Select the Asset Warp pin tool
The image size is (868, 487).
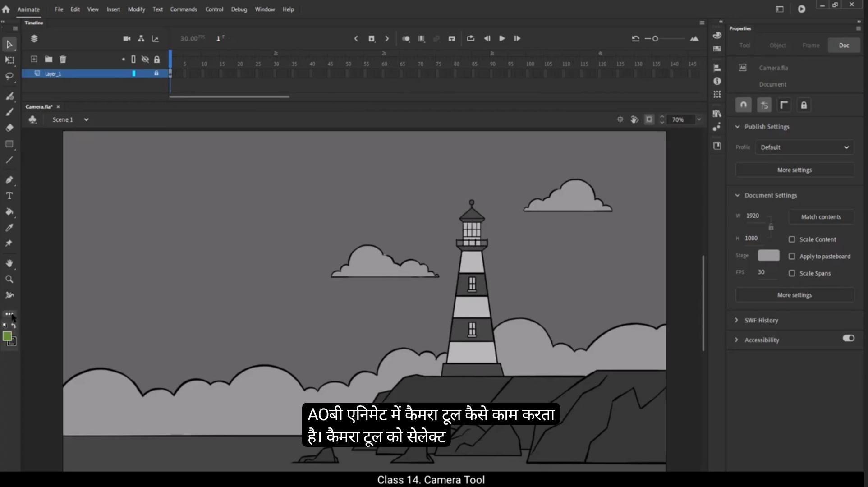pyautogui.click(x=9, y=243)
